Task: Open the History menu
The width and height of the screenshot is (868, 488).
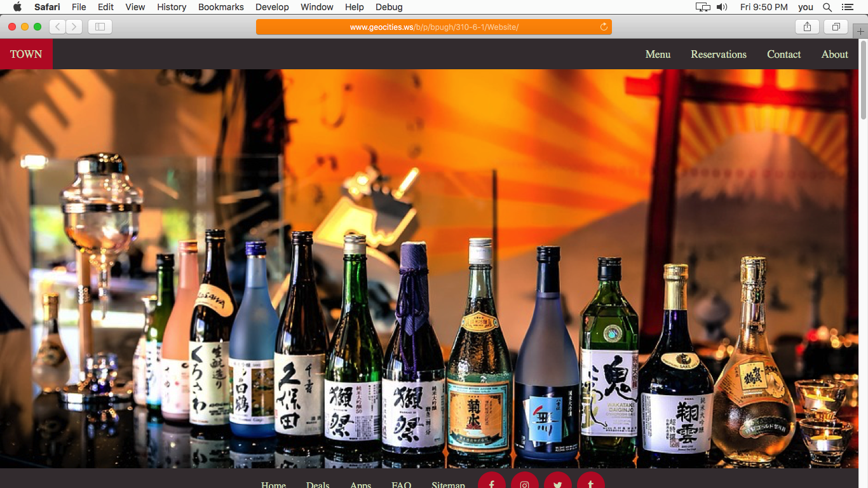Action: tap(172, 7)
